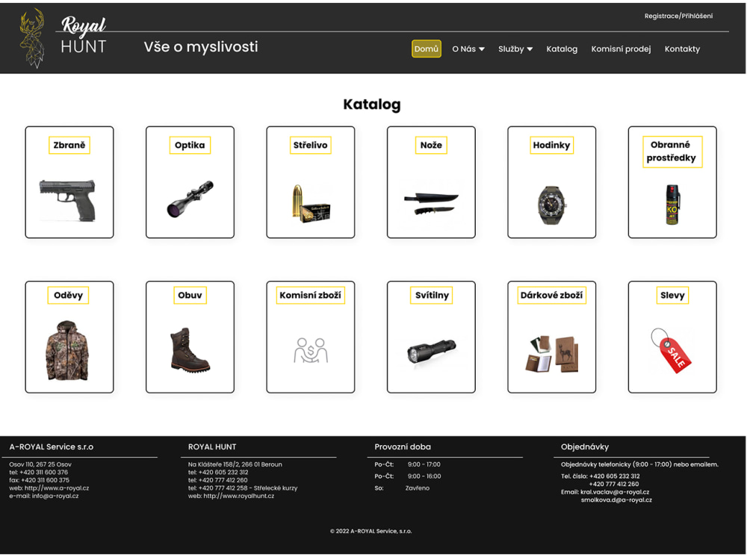Select the wristwatch image under Hodinky

pyautogui.click(x=552, y=205)
